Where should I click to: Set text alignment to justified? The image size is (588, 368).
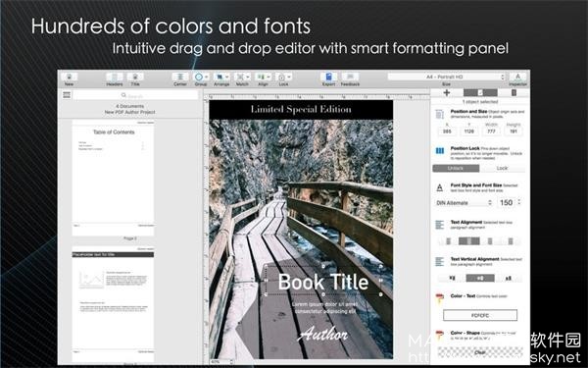[x=511, y=241]
